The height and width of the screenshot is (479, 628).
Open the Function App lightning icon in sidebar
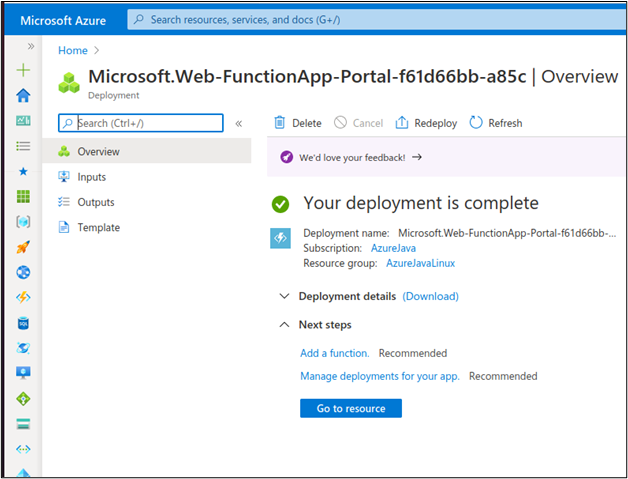click(23, 298)
